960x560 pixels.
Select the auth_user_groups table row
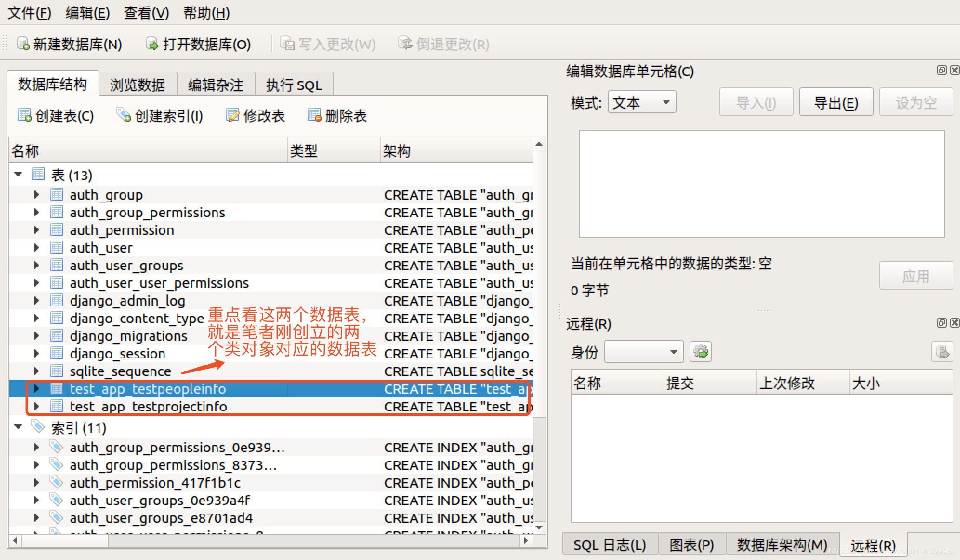[271, 265]
